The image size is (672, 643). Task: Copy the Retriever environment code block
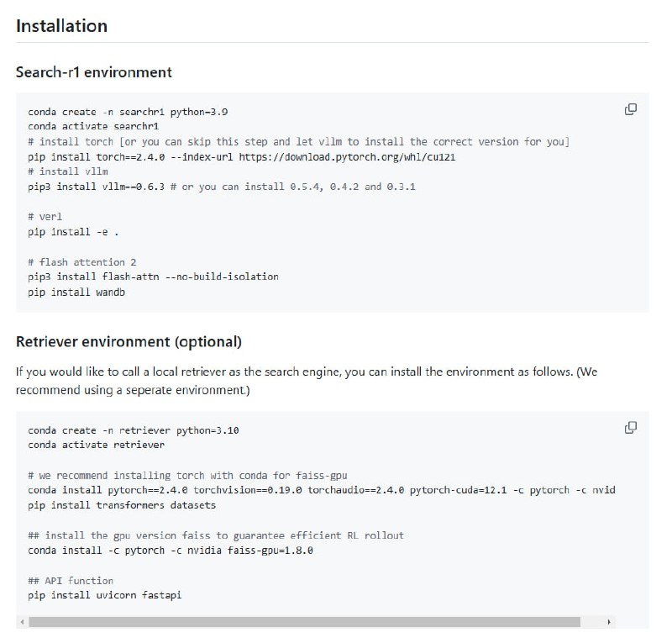coord(631,428)
